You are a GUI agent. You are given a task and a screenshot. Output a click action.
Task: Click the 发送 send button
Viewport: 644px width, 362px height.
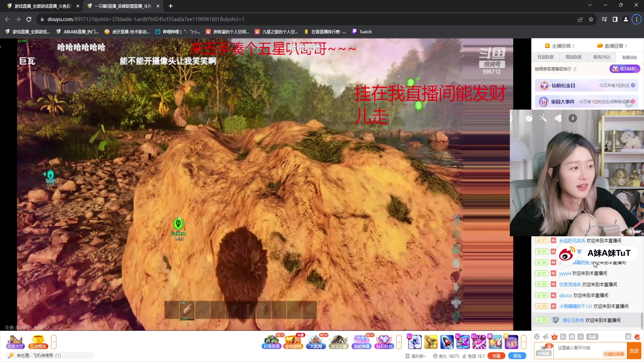click(634, 351)
